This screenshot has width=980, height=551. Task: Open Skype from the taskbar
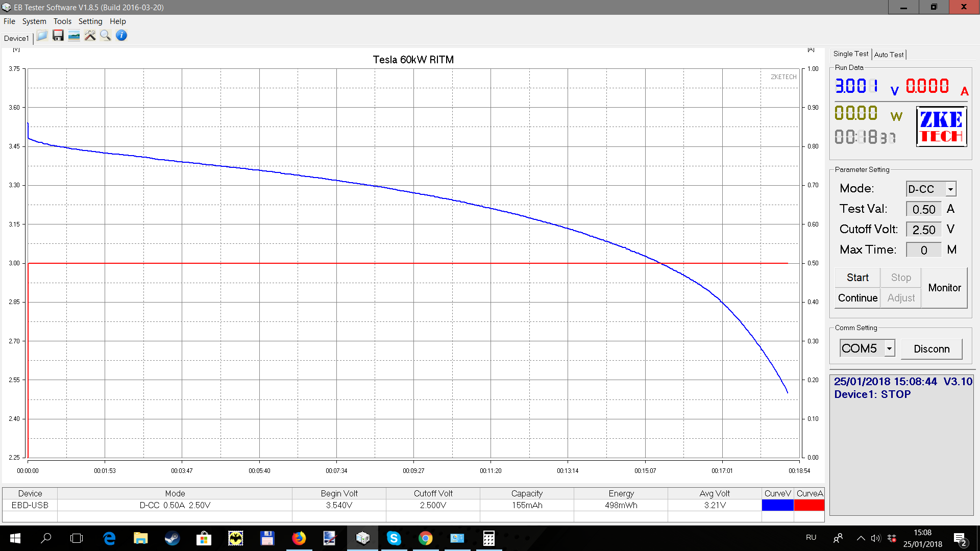click(394, 538)
